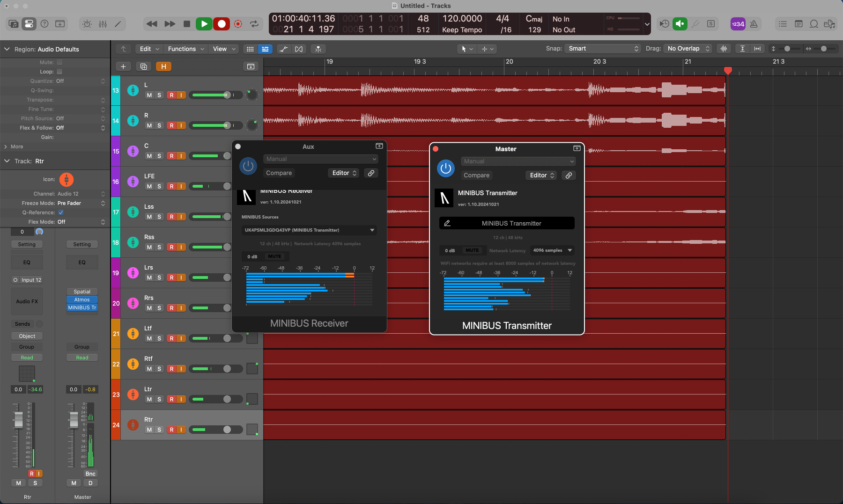Toggle the green feedback speaker button

(x=680, y=24)
